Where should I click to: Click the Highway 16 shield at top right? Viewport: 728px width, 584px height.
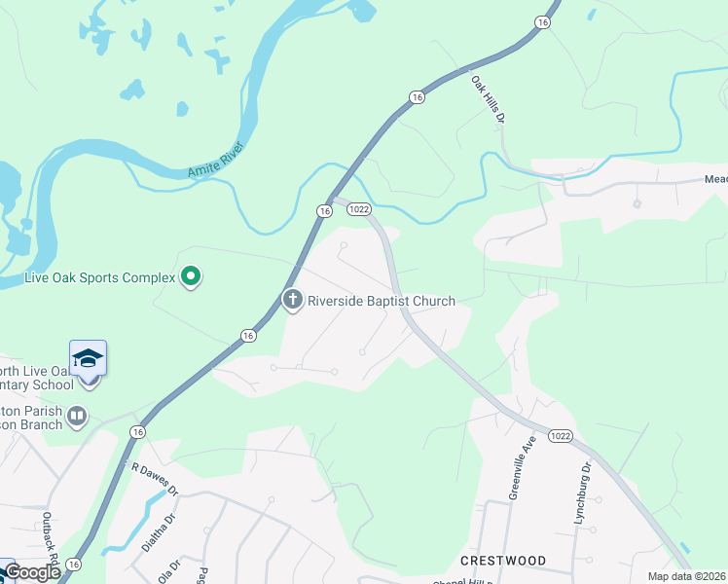[542, 22]
